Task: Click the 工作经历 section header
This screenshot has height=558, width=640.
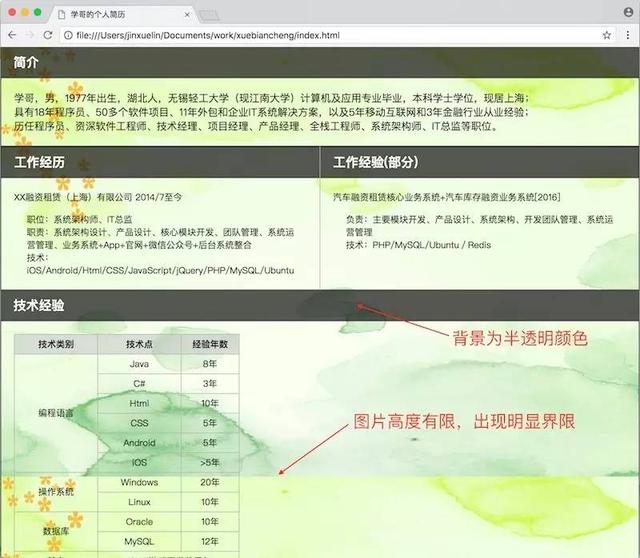Action: click(160, 162)
